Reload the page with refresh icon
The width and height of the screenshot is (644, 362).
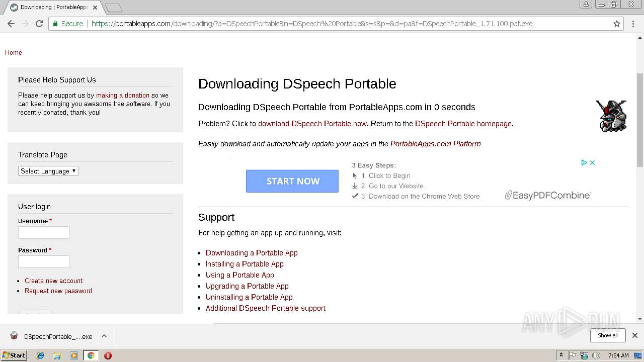[x=39, y=24]
